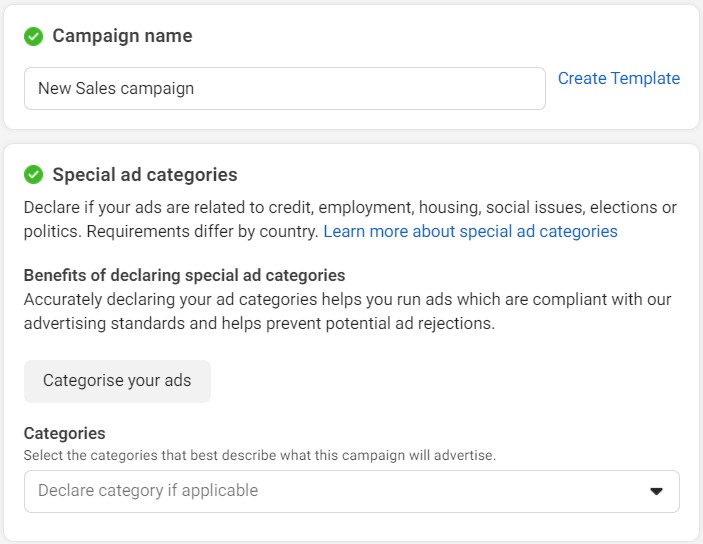Image resolution: width=703 pixels, height=544 pixels.
Task: Click the paragraph starting Declare if your ads
Action: [350, 219]
